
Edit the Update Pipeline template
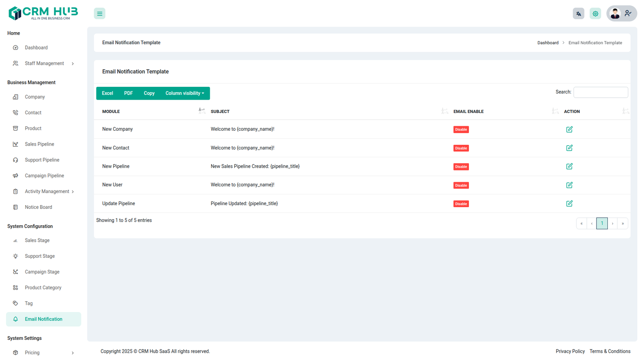(569, 204)
